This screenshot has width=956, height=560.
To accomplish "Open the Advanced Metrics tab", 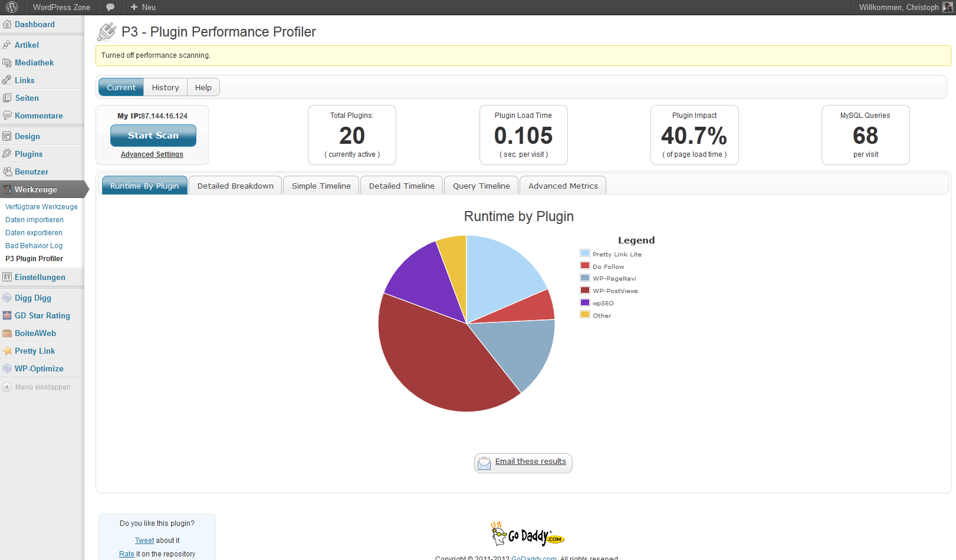I will click(x=563, y=186).
